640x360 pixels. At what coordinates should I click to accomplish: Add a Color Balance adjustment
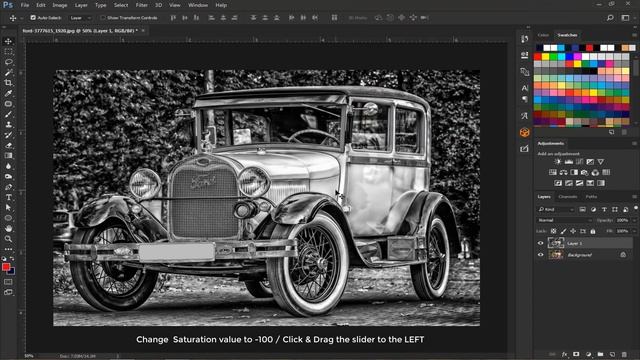click(x=563, y=173)
